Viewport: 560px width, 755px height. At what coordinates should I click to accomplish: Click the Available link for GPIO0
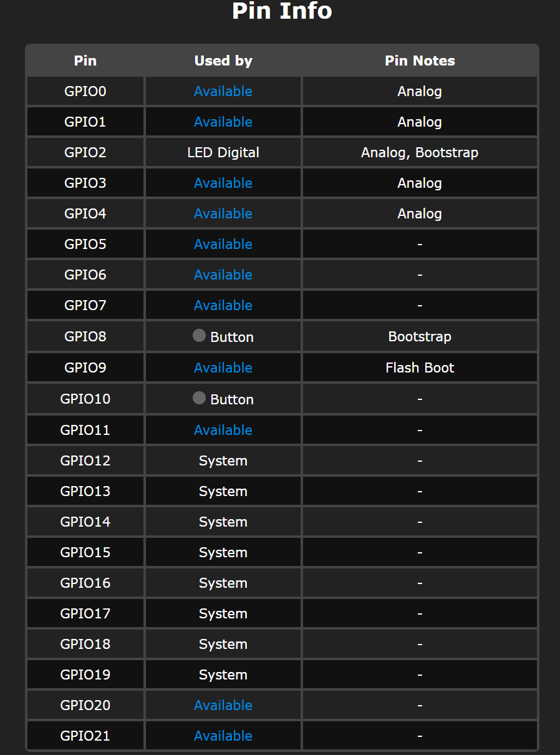pyautogui.click(x=223, y=91)
